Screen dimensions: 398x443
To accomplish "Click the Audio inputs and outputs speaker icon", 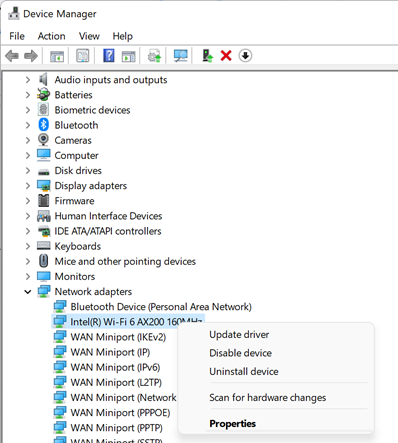I will 43,79.
